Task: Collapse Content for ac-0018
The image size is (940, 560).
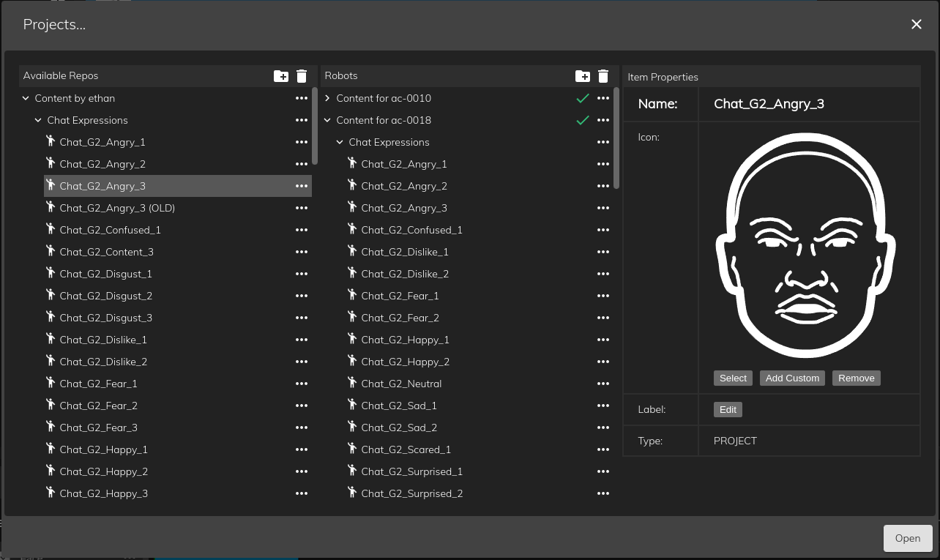Action: point(327,120)
